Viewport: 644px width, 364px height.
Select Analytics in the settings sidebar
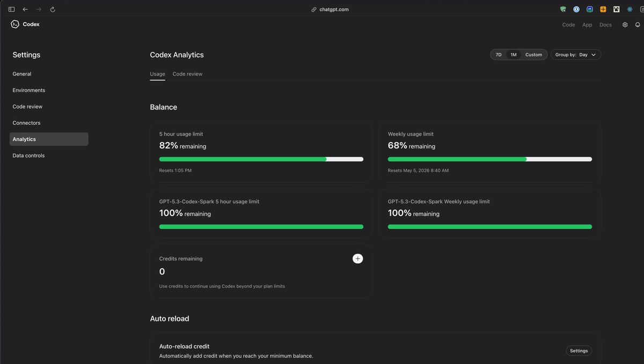[x=49, y=139]
